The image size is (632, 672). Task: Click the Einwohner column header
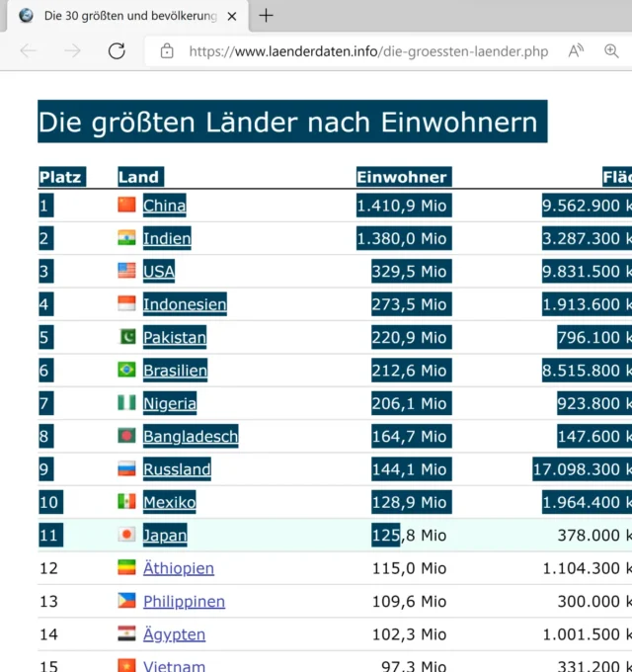pyautogui.click(x=402, y=177)
